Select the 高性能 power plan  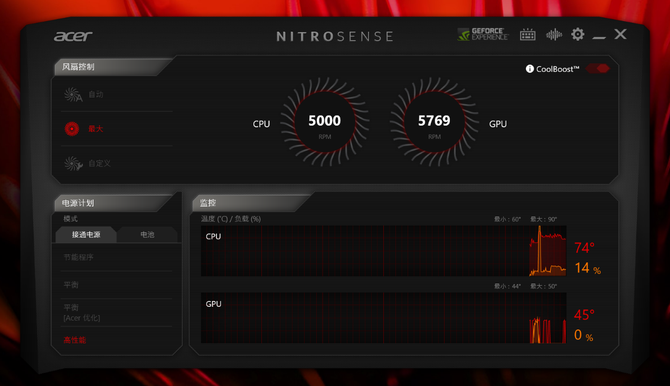(116, 340)
